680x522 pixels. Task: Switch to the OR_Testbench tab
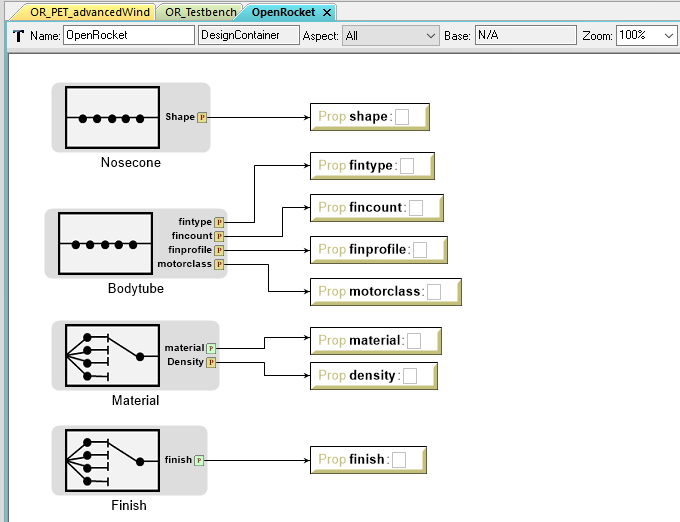[201, 12]
